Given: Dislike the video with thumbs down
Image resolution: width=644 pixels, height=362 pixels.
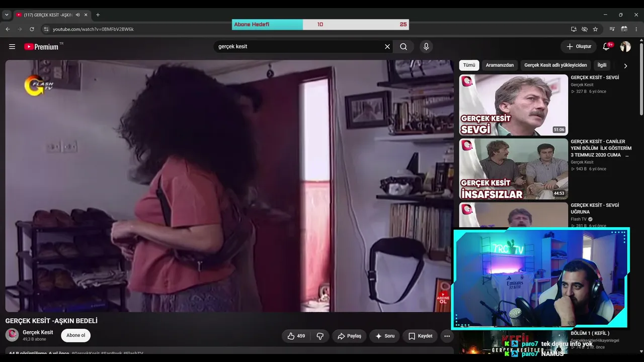Looking at the screenshot, I should click(x=319, y=336).
